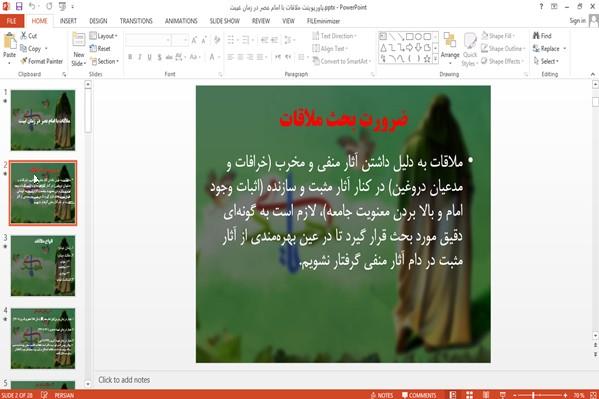The height and width of the screenshot is (399, 599).
Task: Clear all formatting
Action: [x=217, y=40]
